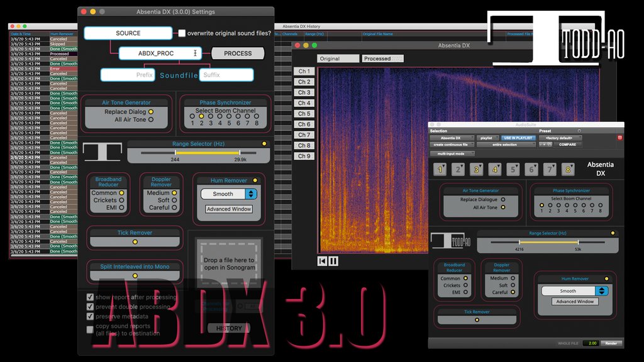Viewport: 644px width, 362px height.
Task: Click channel 3 button in AudioSuite plugin
Action: click(x=477, y=169)
